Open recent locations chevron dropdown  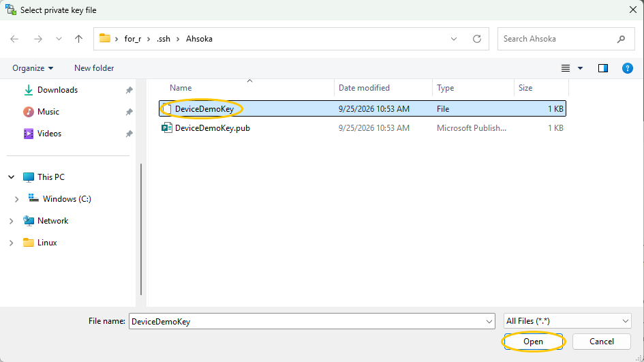coord(59,39)
